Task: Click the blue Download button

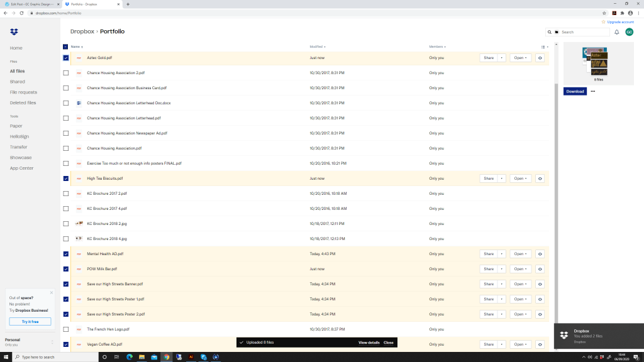Action: [575, 91]
